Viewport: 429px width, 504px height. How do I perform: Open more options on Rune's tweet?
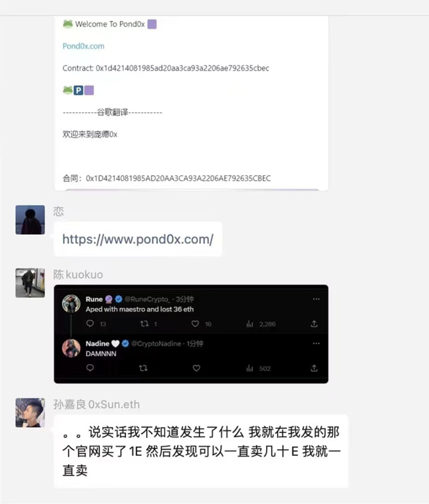pos(316,299)
